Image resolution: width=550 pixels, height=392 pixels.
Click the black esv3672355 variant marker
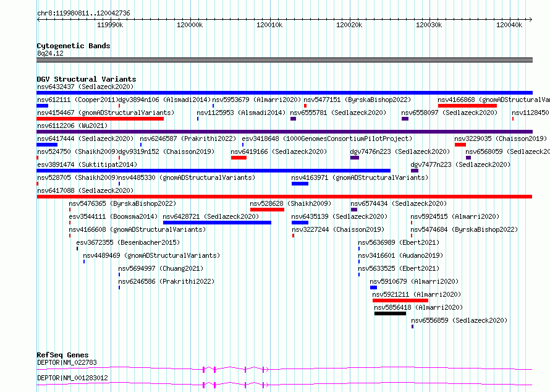tap(77, 249)
